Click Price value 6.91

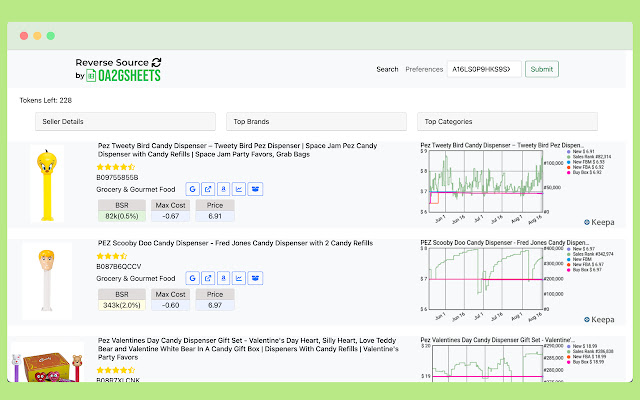tap(215, 216)
